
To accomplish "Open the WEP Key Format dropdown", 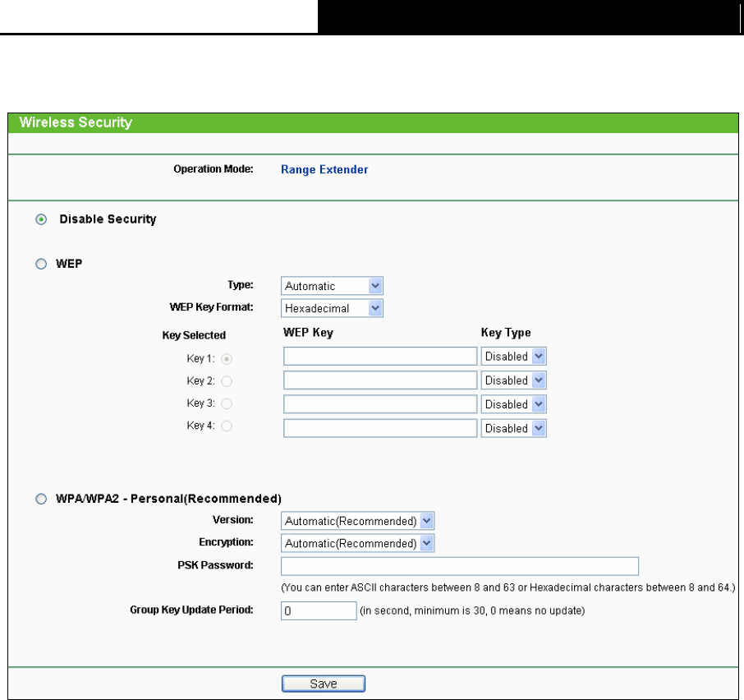I will coord(332,308).
